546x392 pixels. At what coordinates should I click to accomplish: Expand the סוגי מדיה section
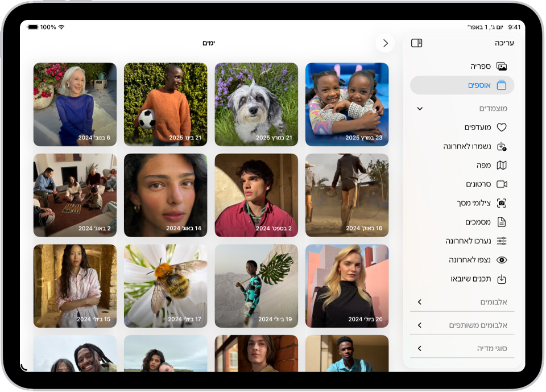point(420,348)
